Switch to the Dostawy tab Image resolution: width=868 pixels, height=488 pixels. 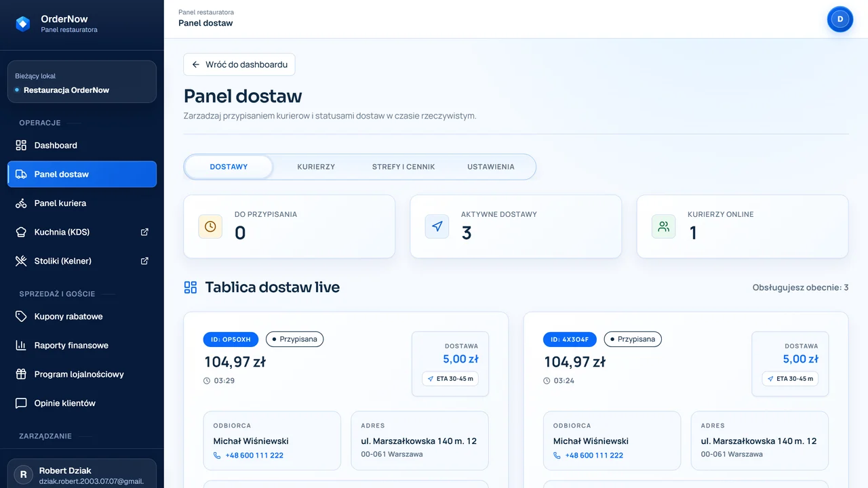[229, 167]
